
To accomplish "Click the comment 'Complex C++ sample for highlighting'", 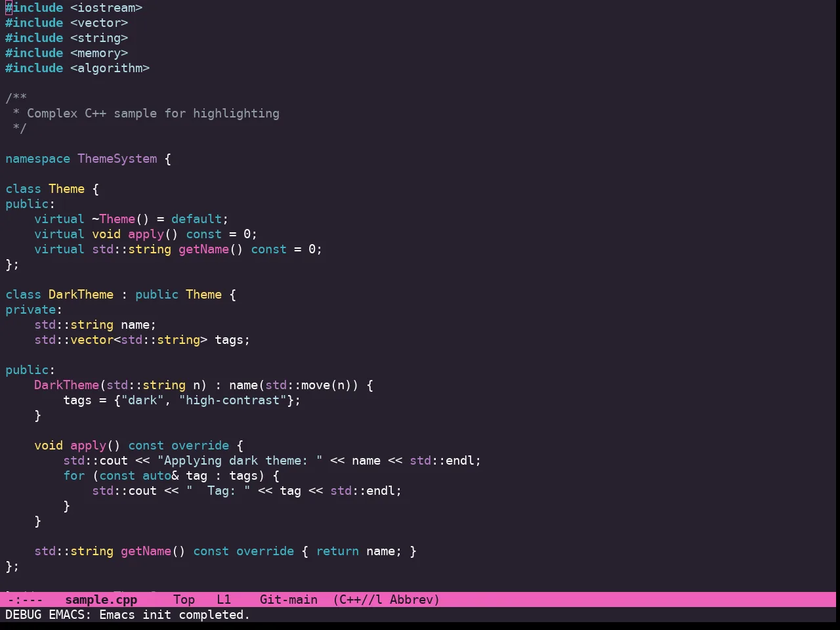I will 153,114.
